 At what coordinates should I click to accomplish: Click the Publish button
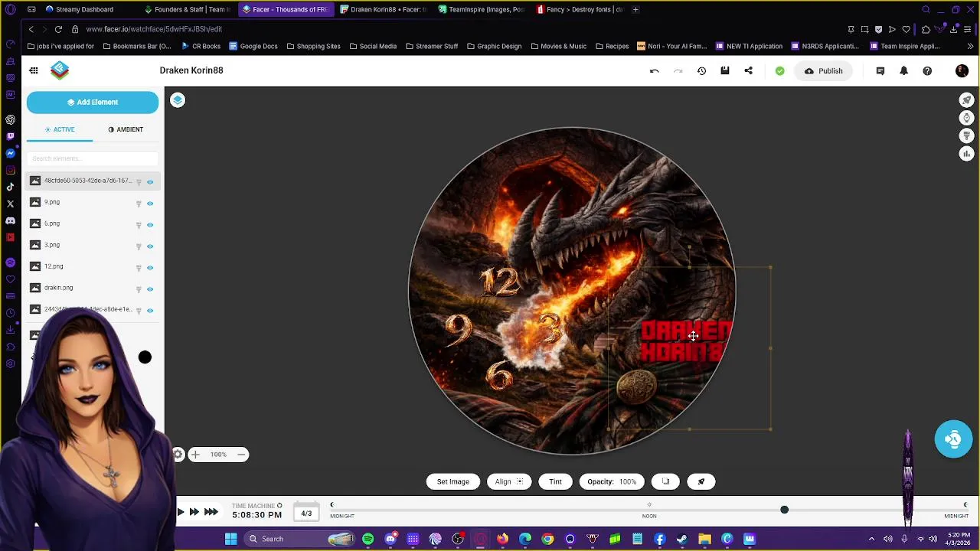(x=823, y=71)
